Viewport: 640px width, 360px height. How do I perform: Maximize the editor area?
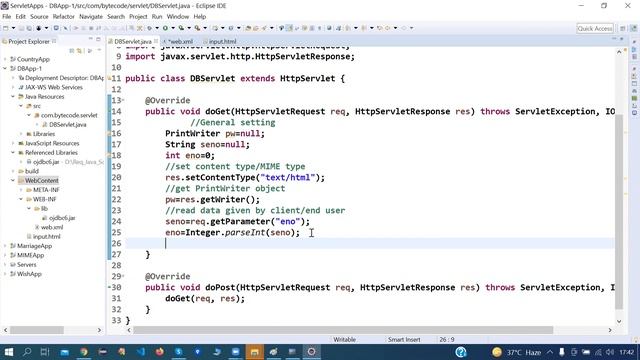pos(622,39)
